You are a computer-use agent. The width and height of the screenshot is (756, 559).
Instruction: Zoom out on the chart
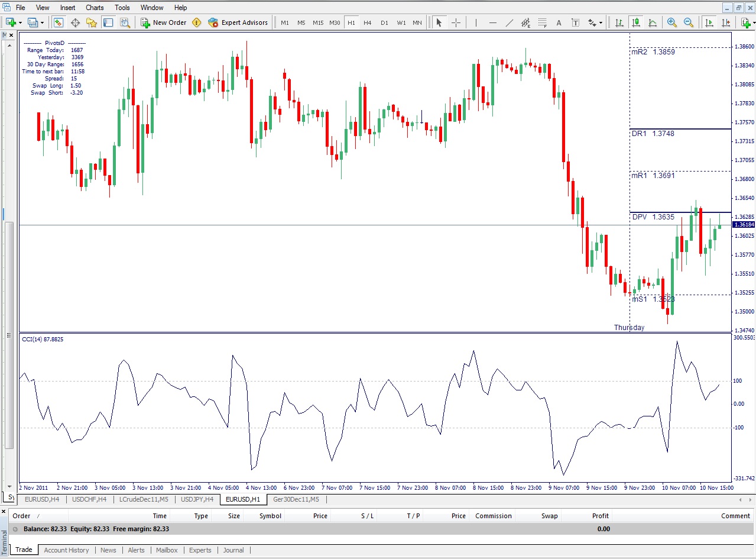(689, 22)
